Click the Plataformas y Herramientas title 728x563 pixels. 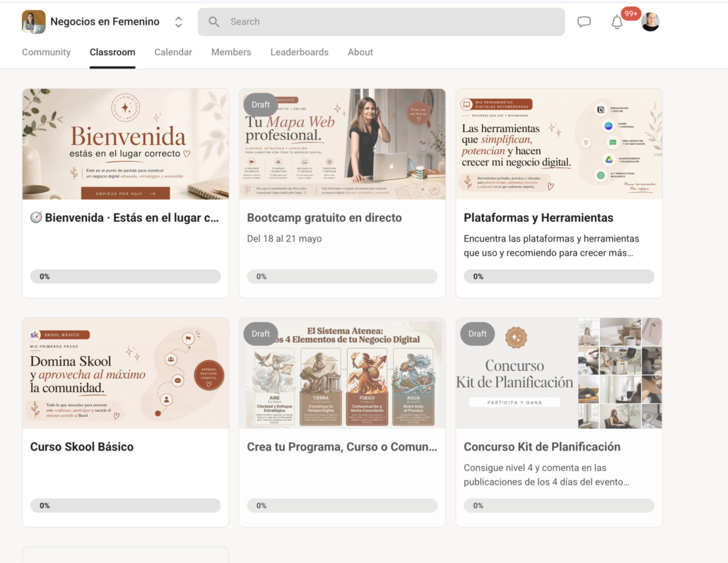pos(539,218)
